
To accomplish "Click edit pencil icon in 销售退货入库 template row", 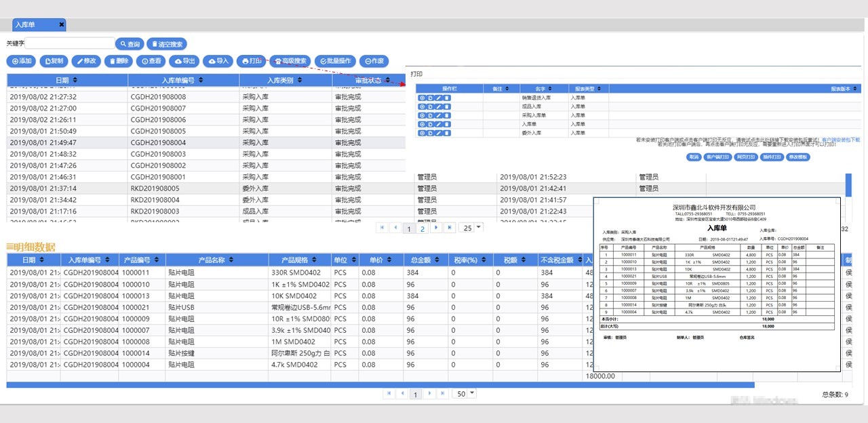I will [x=439, y=98].
